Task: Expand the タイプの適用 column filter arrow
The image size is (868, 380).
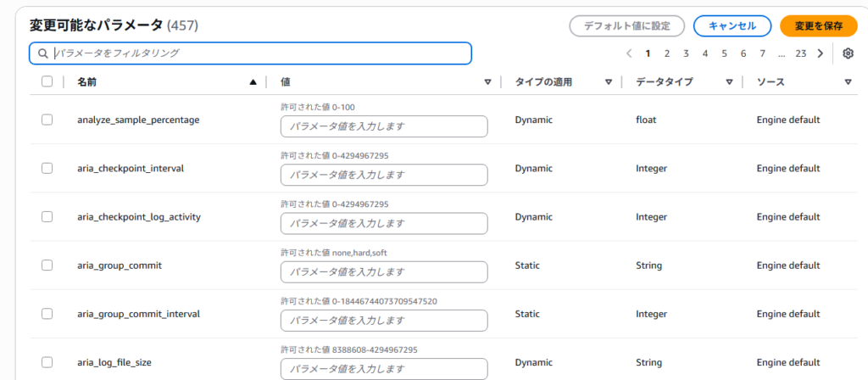Action: 609,82
